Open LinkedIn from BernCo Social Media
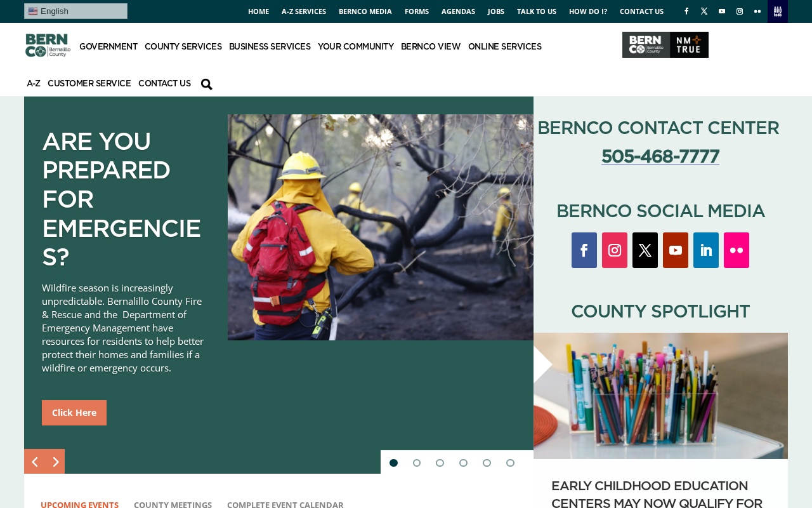The image size is (812, 508). click(706, 250)
